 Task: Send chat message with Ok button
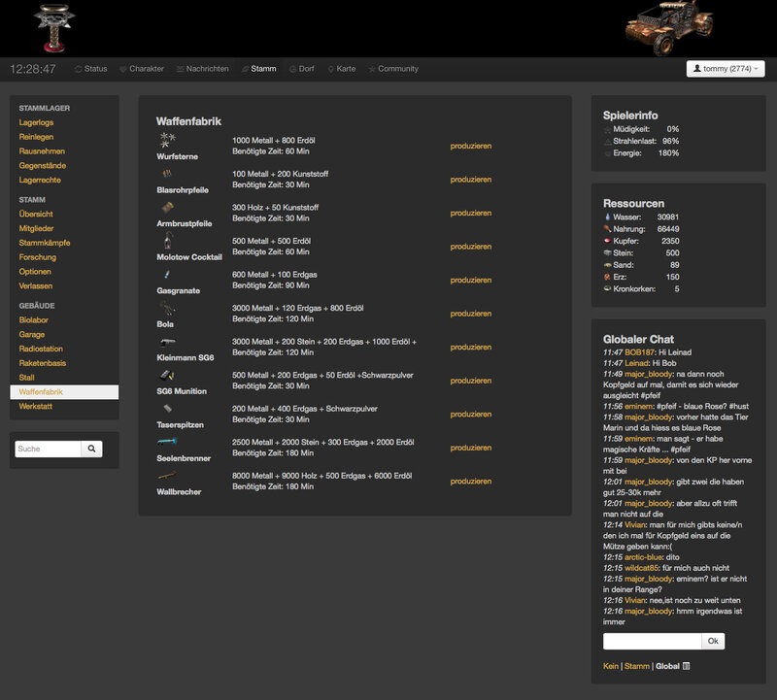coord(713,642)
